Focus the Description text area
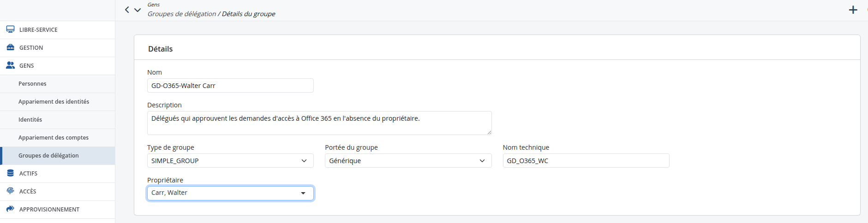Viewport: 868px width, 223px height. pyautogui.click(x=319, y=123)
